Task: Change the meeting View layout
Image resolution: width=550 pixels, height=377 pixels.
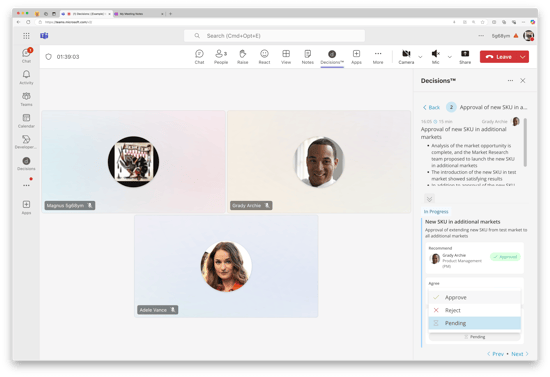Action: tap(286, 56)
